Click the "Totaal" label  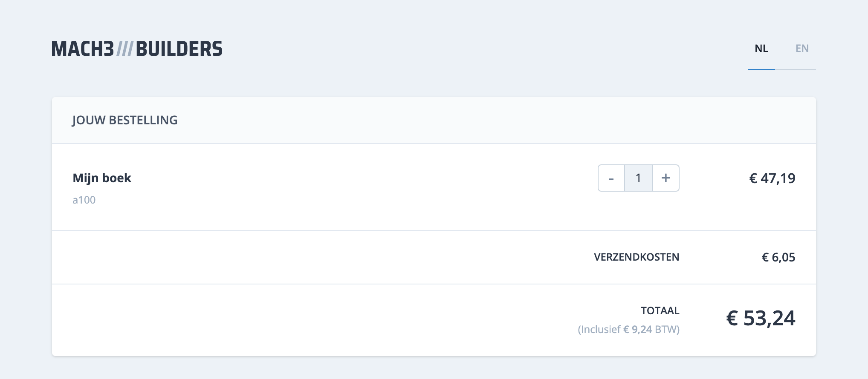coord(660,311)
